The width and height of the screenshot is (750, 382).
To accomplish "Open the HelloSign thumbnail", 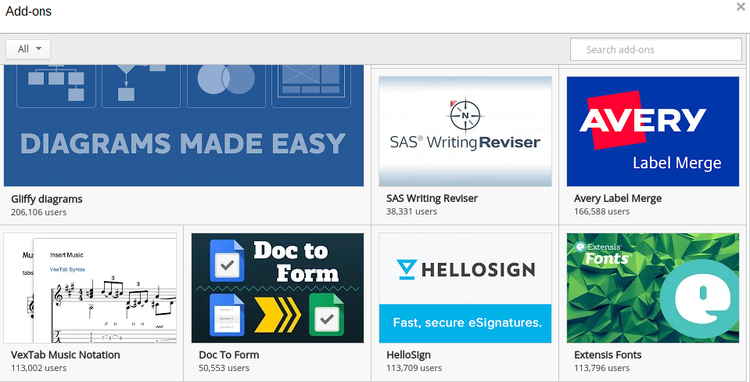I will (x=465, y=288).
